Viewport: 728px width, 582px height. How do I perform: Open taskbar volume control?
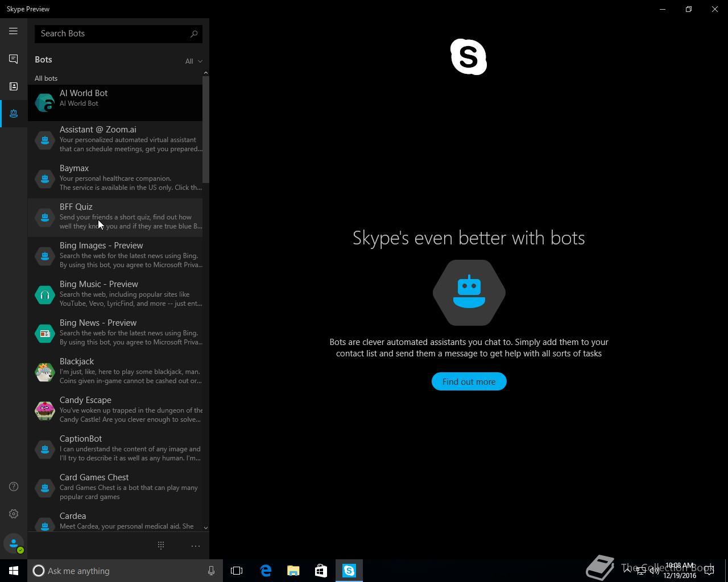click(x=655, y=571)
